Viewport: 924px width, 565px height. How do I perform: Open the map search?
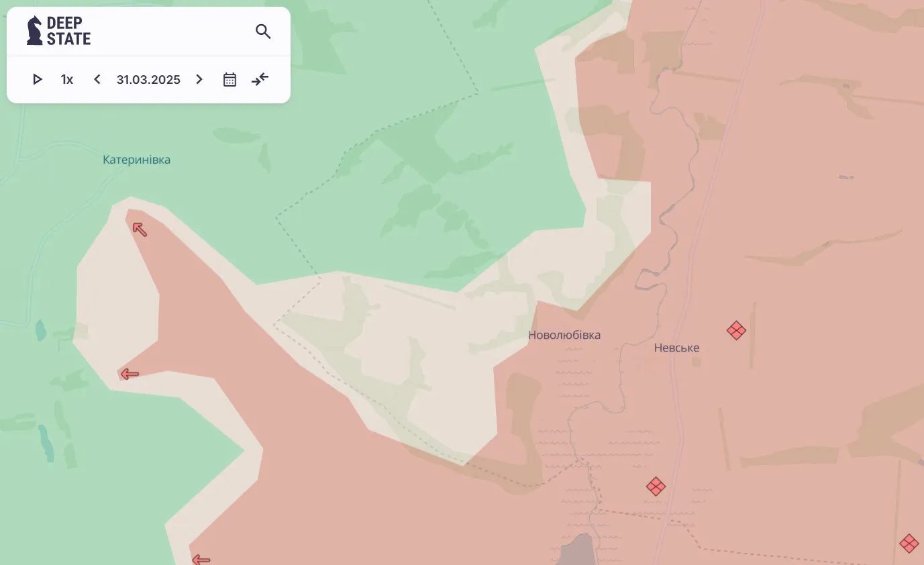click(x=263, y=32)
